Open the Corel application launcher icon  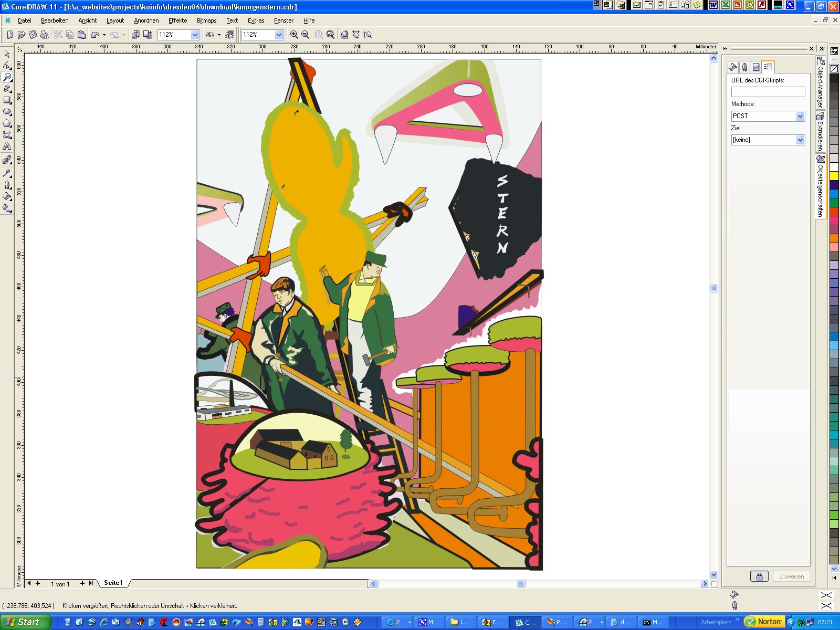(210, 35)
